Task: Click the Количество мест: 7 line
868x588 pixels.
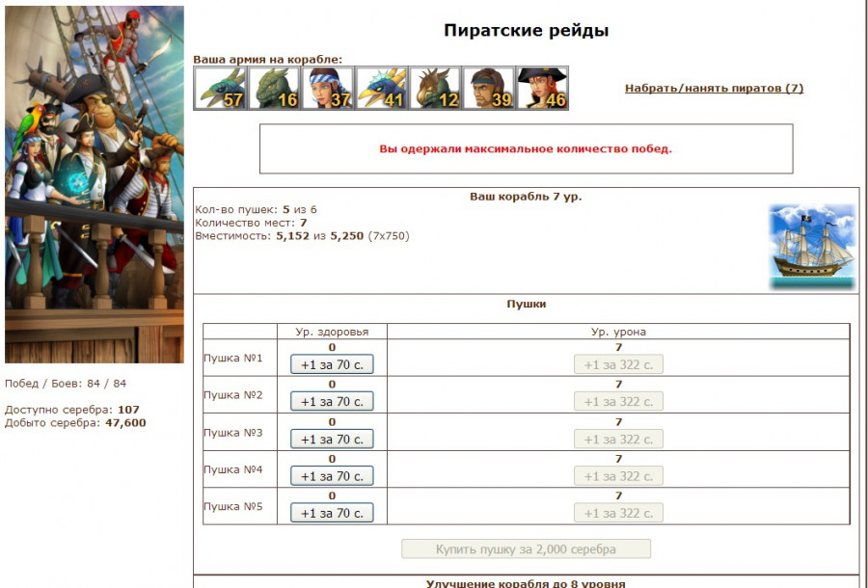Action: tap(251, 223)
